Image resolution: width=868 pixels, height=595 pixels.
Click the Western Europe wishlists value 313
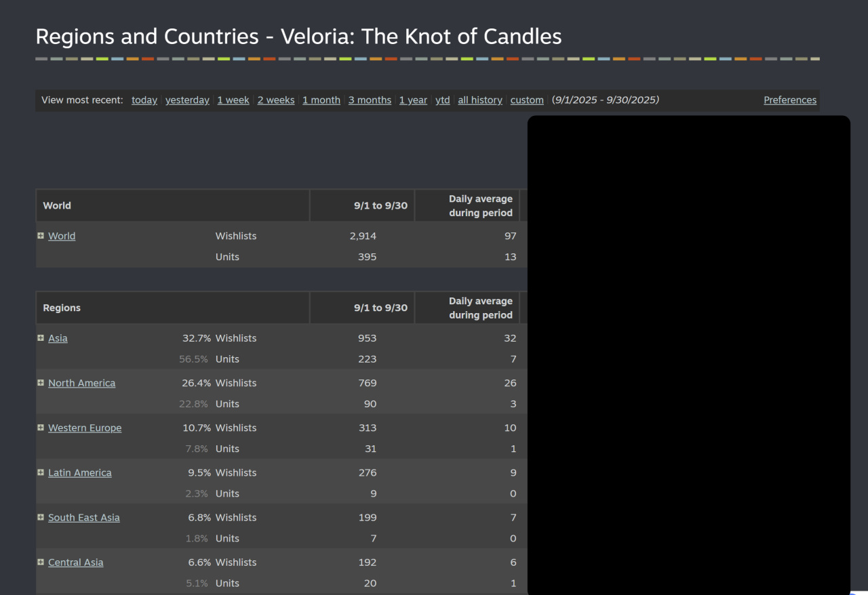click(368, 428)
